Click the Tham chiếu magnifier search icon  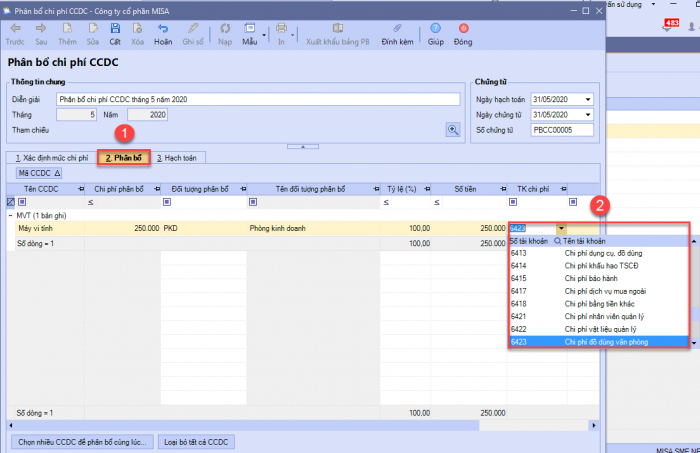[x=452, y=130]
